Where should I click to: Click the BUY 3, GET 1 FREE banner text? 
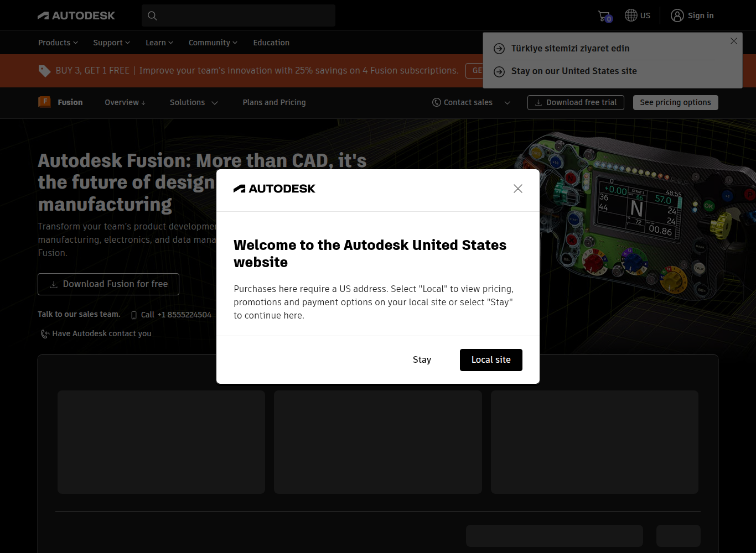pyautogui.click(x=92, y=71)
